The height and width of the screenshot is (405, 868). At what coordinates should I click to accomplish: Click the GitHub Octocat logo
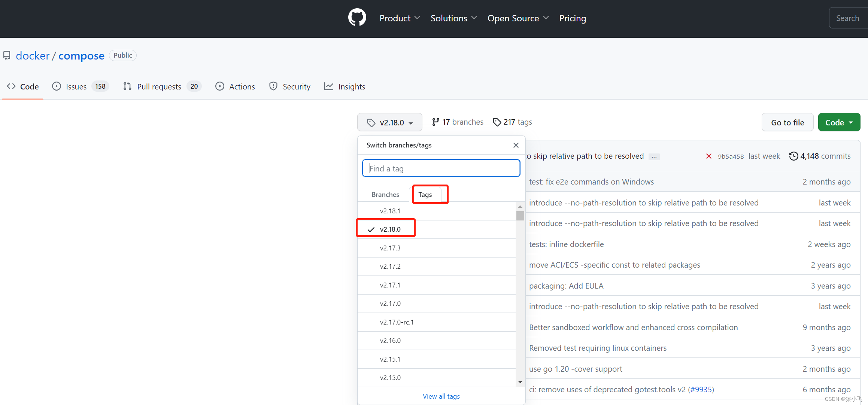[x=357, y=18]
